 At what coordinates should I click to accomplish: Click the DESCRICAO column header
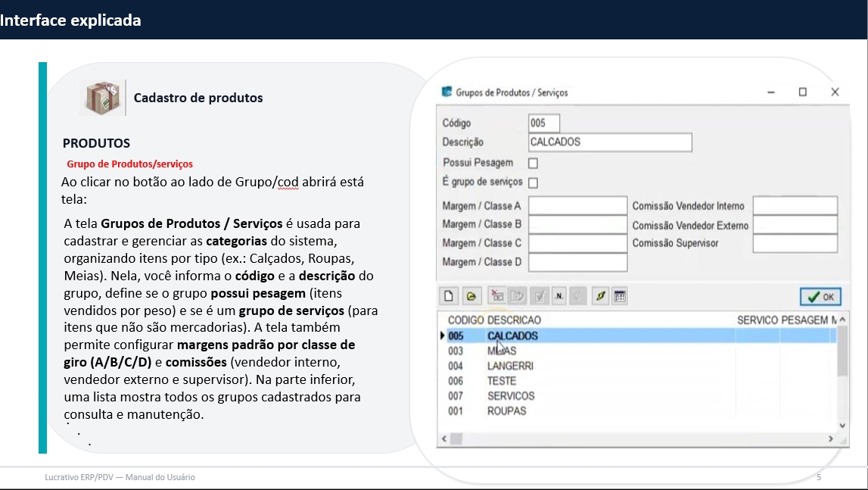pyautogui.click(x=514, y=320)
